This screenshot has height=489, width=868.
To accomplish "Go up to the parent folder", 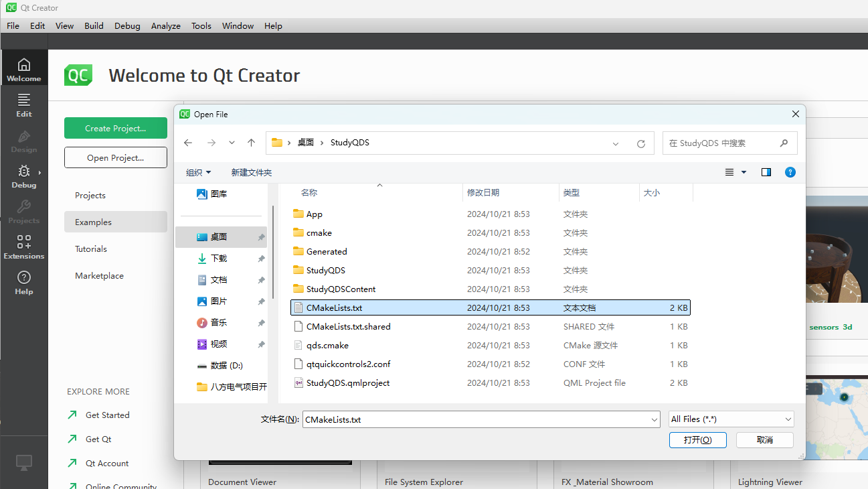I will 251,143.
